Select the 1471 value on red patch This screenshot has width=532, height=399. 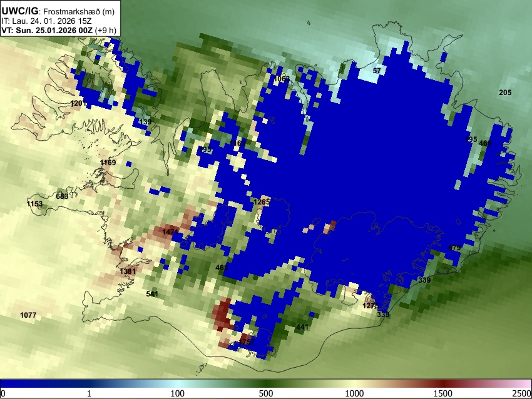(170, 232)
